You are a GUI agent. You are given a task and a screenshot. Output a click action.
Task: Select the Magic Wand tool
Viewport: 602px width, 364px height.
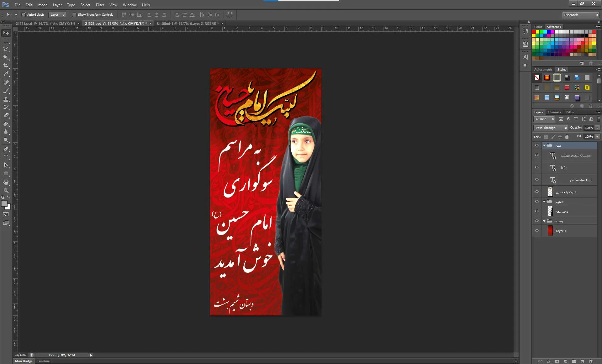coord(6,57)
